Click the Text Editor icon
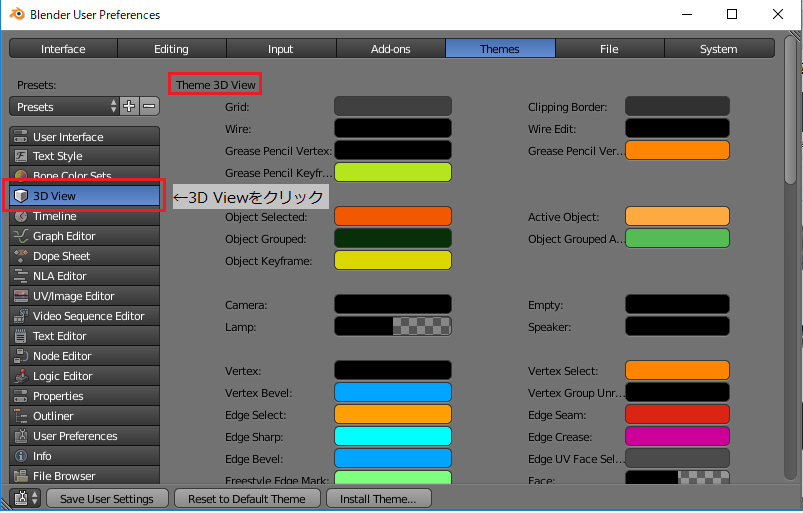 (x=20, y=336)
